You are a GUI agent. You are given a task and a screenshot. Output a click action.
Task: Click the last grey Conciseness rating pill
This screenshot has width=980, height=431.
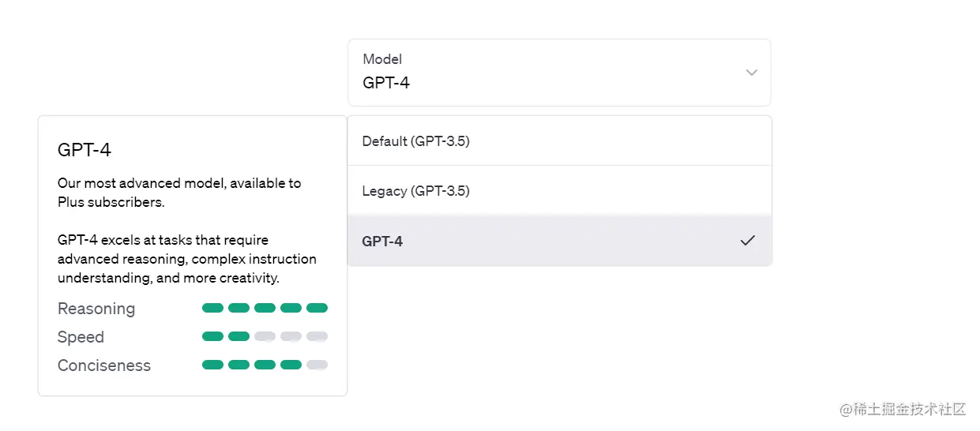point(317,365)
